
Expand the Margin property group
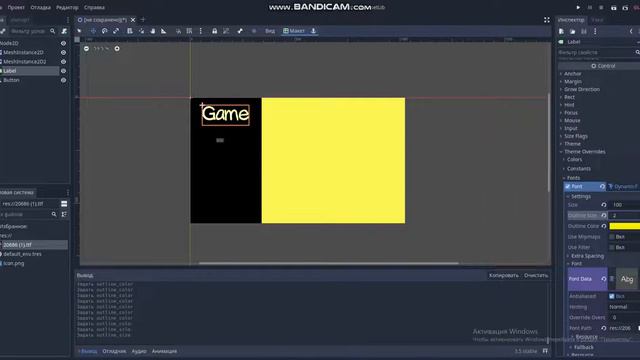pos(573,82)
